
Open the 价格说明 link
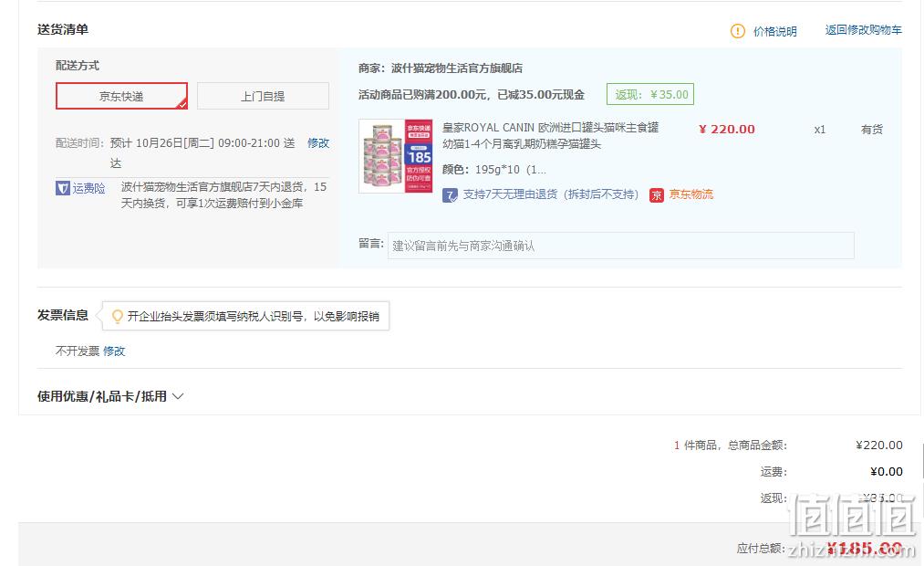[775, 31]
